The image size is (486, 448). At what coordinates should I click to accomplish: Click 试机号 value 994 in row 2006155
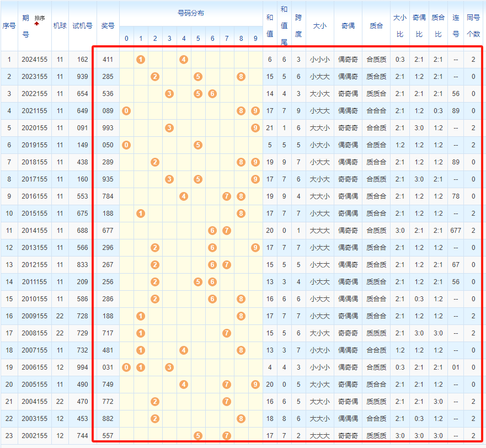[x=82, y=367]
